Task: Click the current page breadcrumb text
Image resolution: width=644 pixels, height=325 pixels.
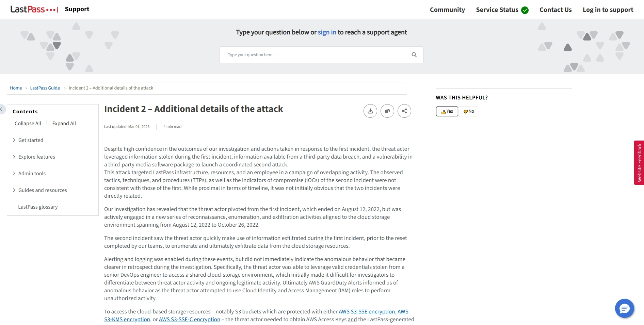Action: click(111, 88)
